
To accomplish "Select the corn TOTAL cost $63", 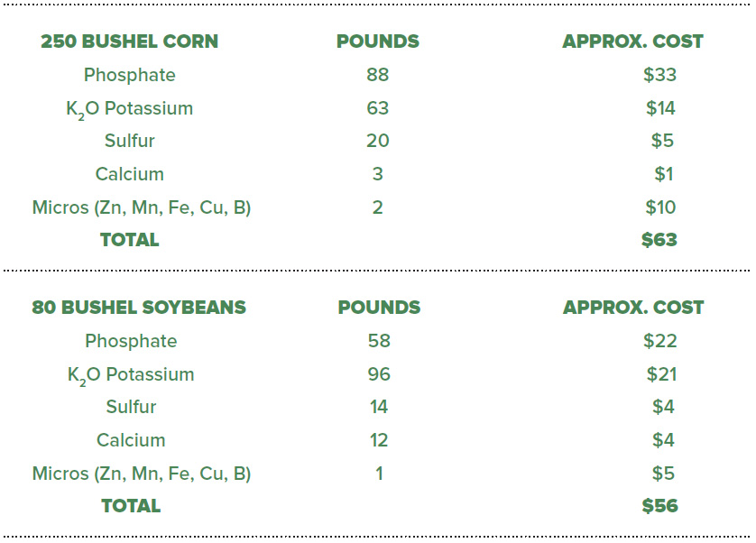I will [659, 240].
